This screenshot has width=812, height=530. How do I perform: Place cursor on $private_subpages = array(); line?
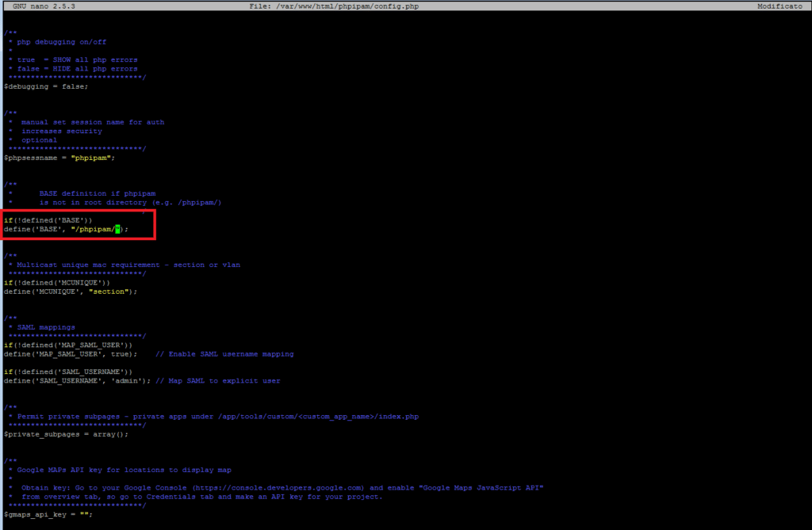[x=66, y=434]
